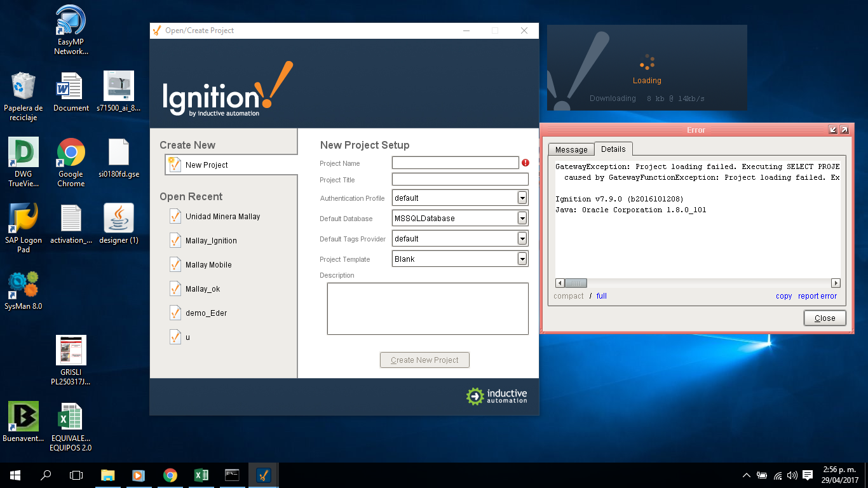Image resolution: width=868 pixels, height=488 pixels.
Task: Select the s71500_ai_8 desktop file
Action: click(119, 91)
